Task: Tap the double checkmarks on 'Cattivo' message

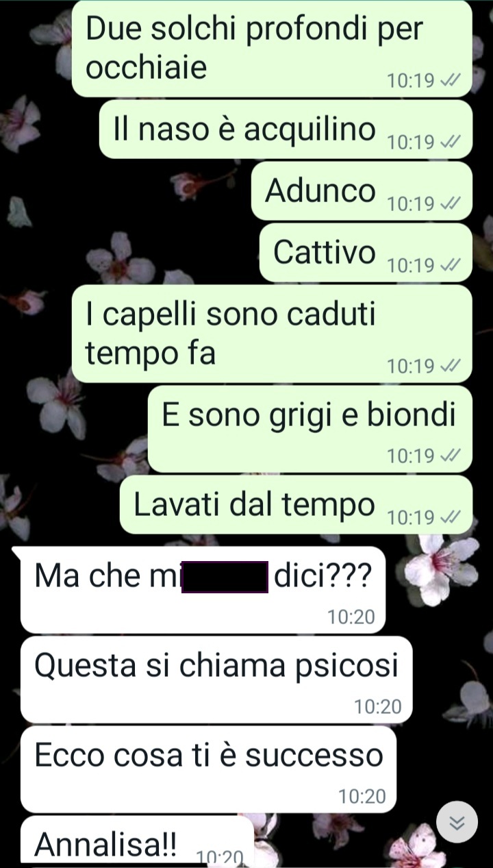Action: tap(449, 265)
